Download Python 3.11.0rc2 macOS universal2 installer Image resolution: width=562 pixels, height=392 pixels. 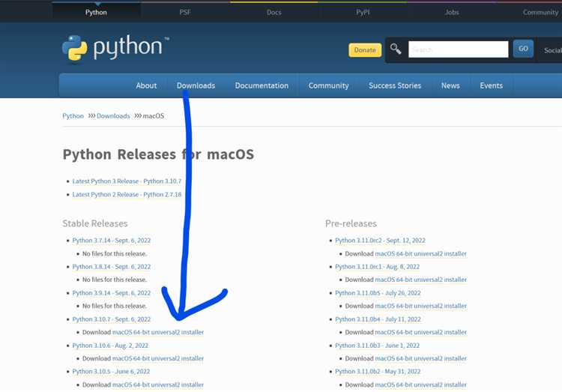pos(421,253)
